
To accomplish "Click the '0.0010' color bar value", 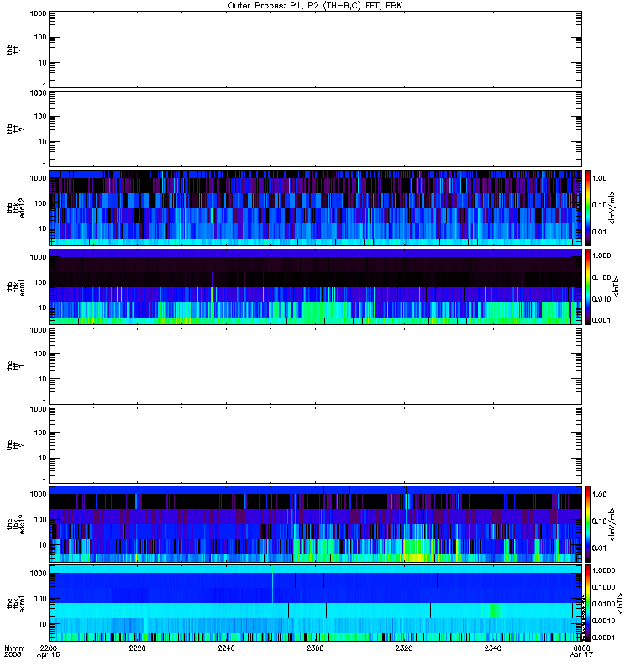I will (x=603, y=621).
